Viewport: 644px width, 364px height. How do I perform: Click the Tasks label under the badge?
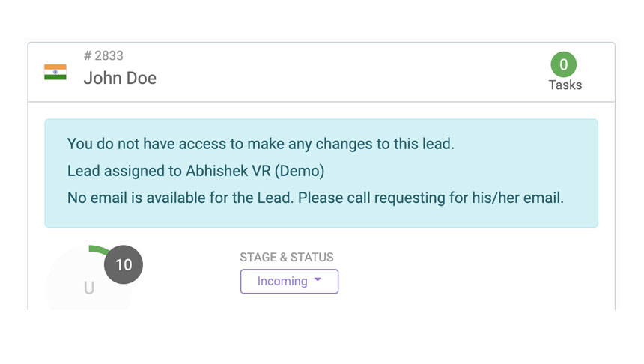click(x=565, y=85)
